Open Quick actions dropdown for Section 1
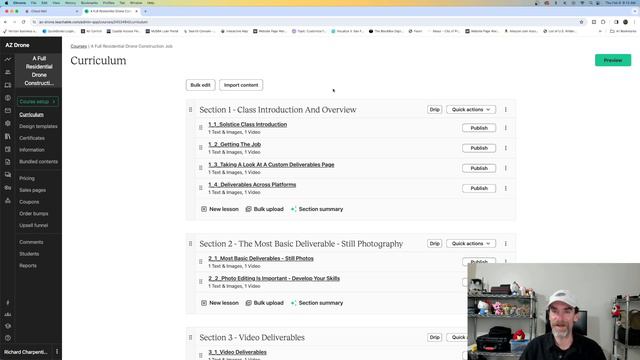 coord(471,109)
